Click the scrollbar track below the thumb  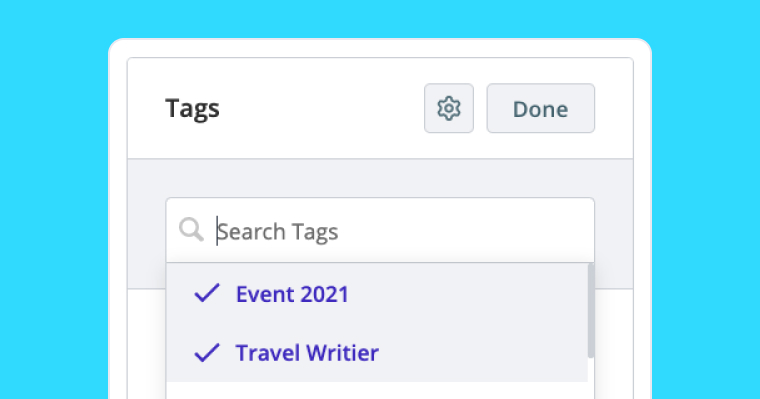[591, 378]
